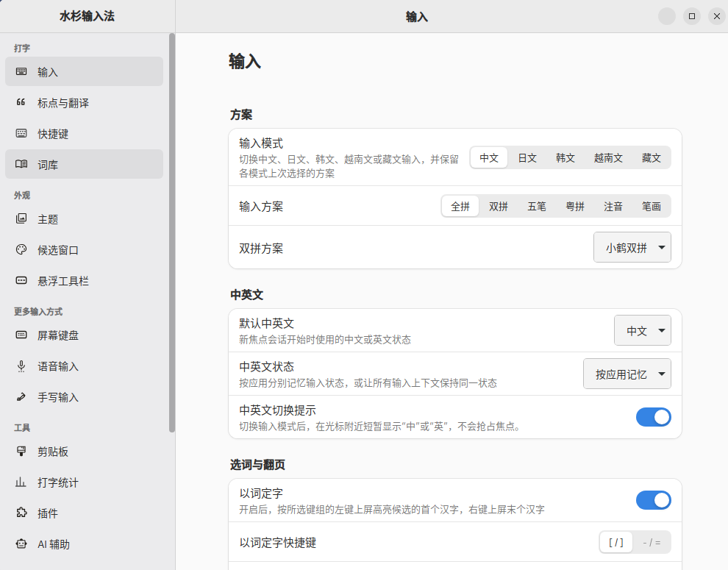Select 全拼 as the input scheme

point(460,206)
